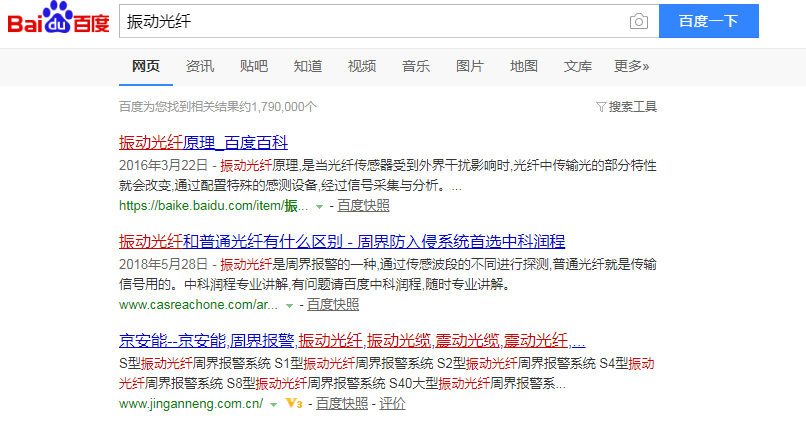Open the 图片 tab

coord(469,66)
